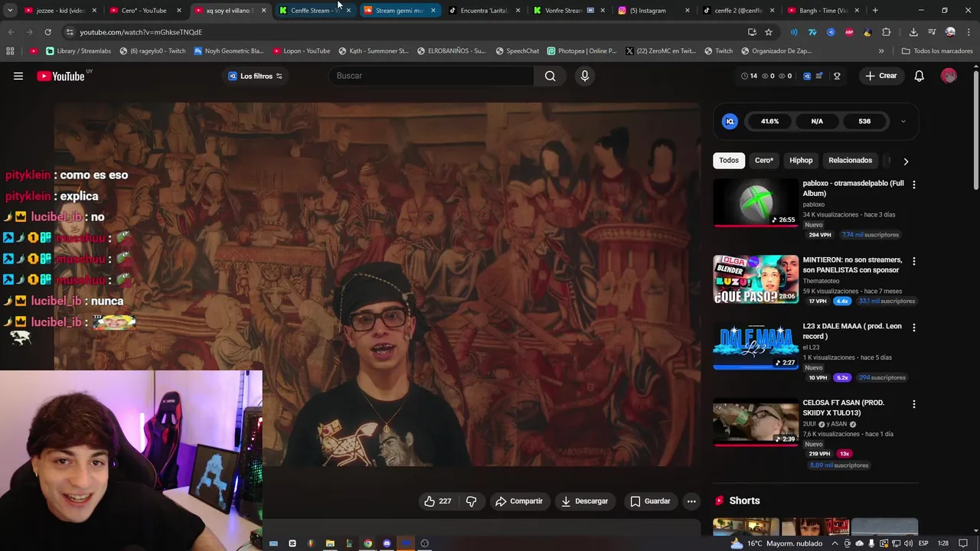Screen dimensions: 980x551
Task: Open Chrome from the taskbar
Action: pos(367,543)
